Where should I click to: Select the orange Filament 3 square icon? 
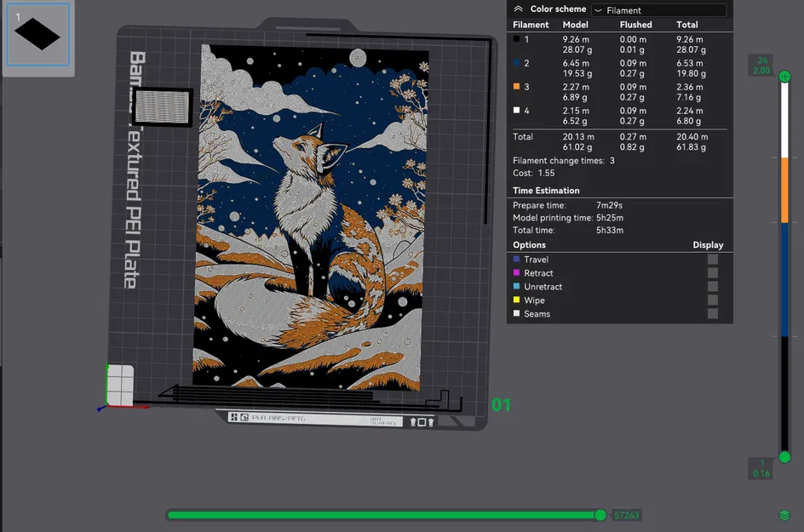click(x=518, y=87)
